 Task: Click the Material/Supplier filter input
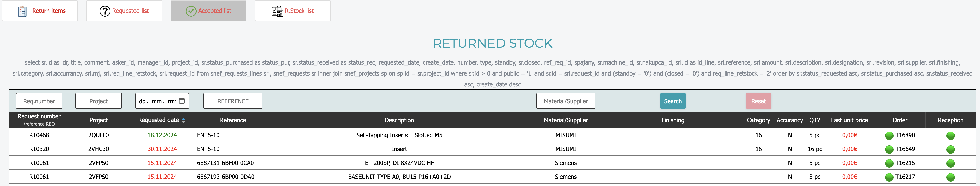click(x=565, y=101)
